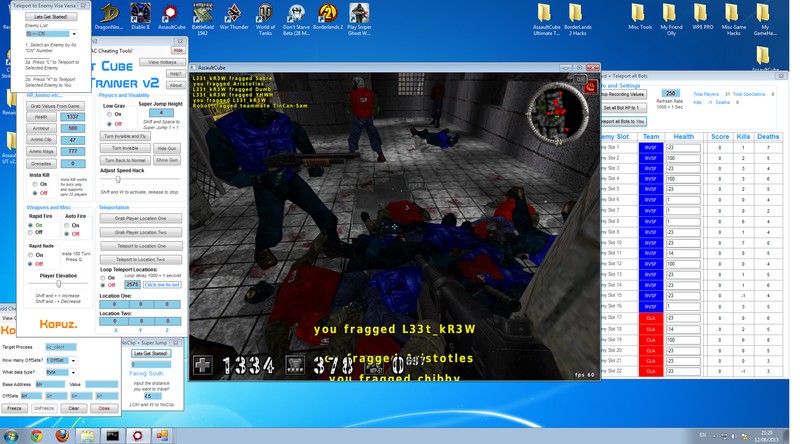This screenshot has height=444, width=800.
Task: Click the loop delay field showing 2575
Action: pyautogui.click(x=132, y=285)
